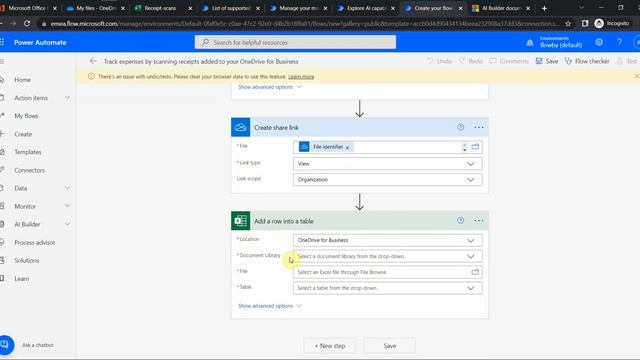
Task: Open Comments in the toolbar
Action: pyautogui.click(x=509, y=61)
